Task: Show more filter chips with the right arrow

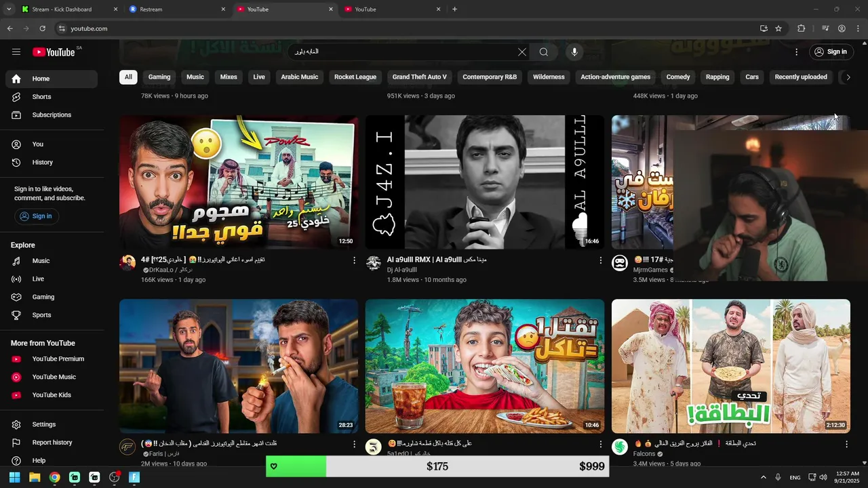Action: pos(848,77)
